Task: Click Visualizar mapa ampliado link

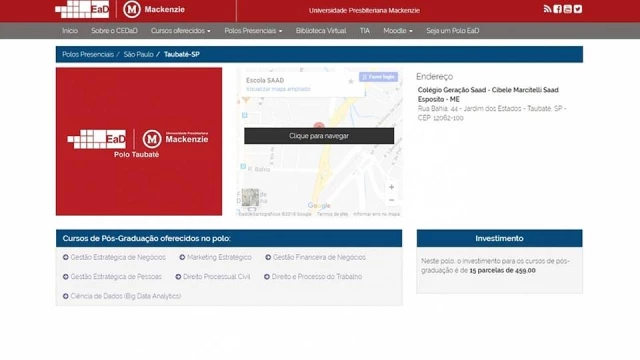Action: pos(278,89)
